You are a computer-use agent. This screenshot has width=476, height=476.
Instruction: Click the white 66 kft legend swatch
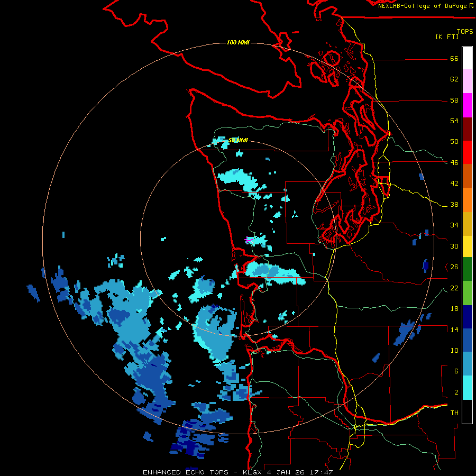[467, 58]
